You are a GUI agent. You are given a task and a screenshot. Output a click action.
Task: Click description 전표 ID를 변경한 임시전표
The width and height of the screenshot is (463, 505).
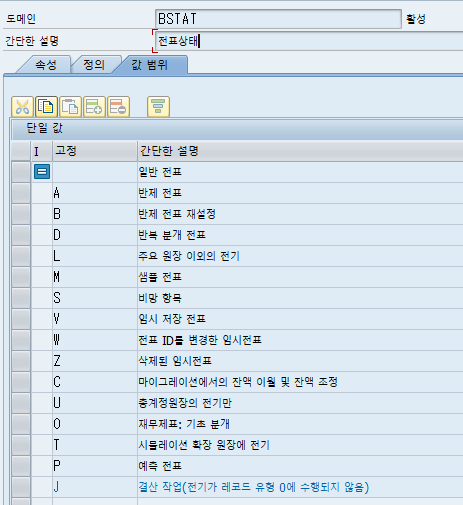[x=200, y=340]
